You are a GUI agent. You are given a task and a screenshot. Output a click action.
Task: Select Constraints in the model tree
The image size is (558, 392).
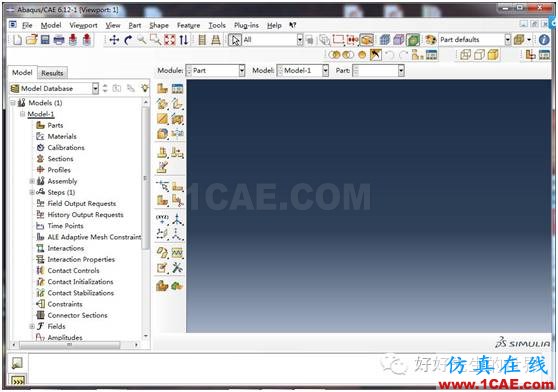(65, 304)
